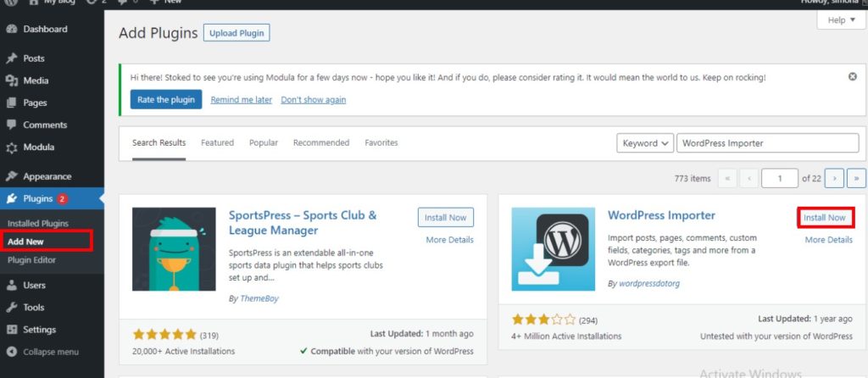
Task: Open the wordpressdotorg author link
Action: [x=648, y=283]
